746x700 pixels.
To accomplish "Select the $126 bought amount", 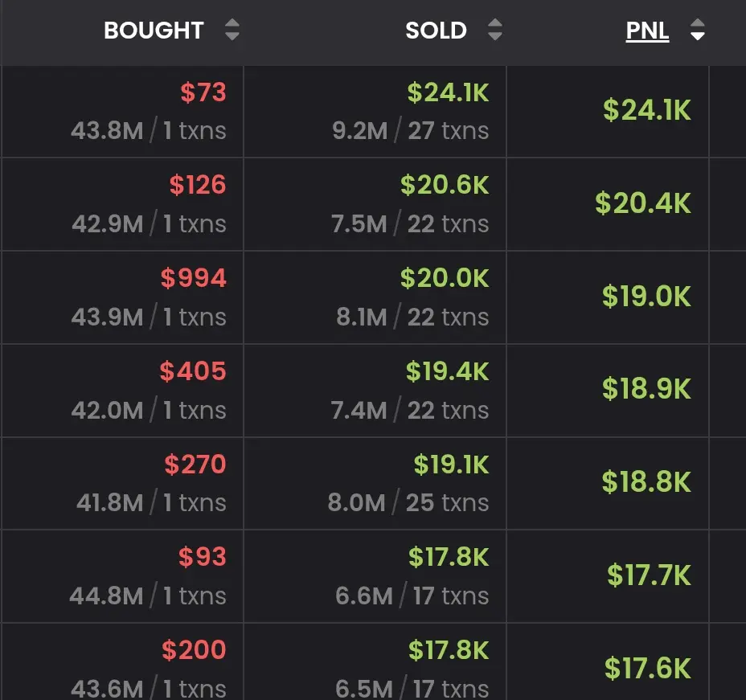I will coord(198,185).
